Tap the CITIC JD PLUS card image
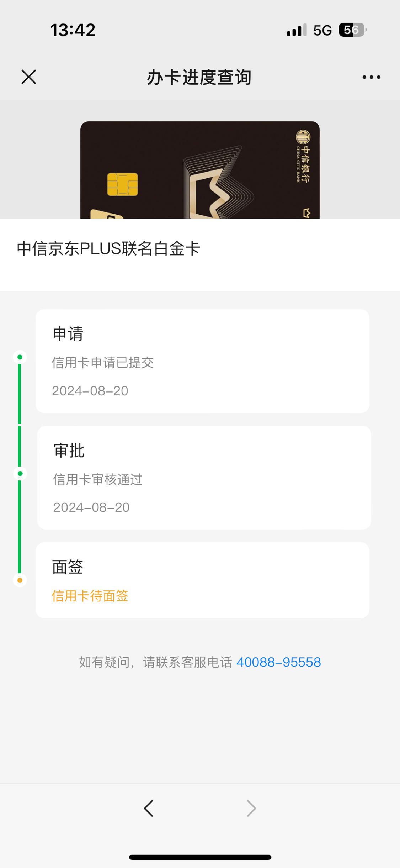 coord(200,170)
